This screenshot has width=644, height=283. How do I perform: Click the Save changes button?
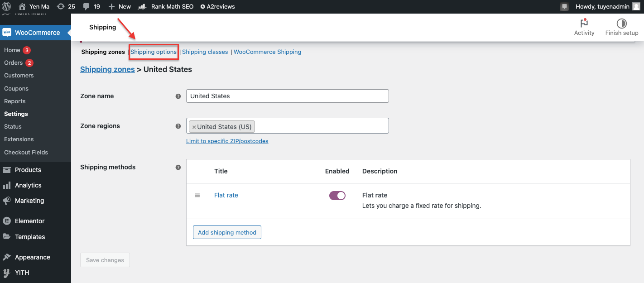[x=105, y=260]
